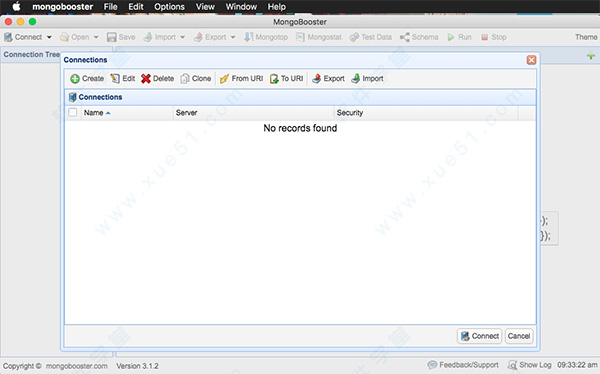Image resolution: width=600 pixels, height=374 pixels.
Task: Expand the main toolbar Import dropdown arrow
Action: click(183, 37)
